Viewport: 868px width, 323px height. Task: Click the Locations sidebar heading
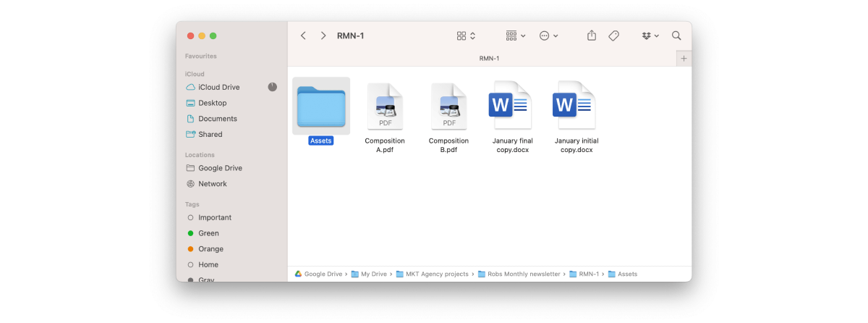pyautogui.click(x=200, y=155)
